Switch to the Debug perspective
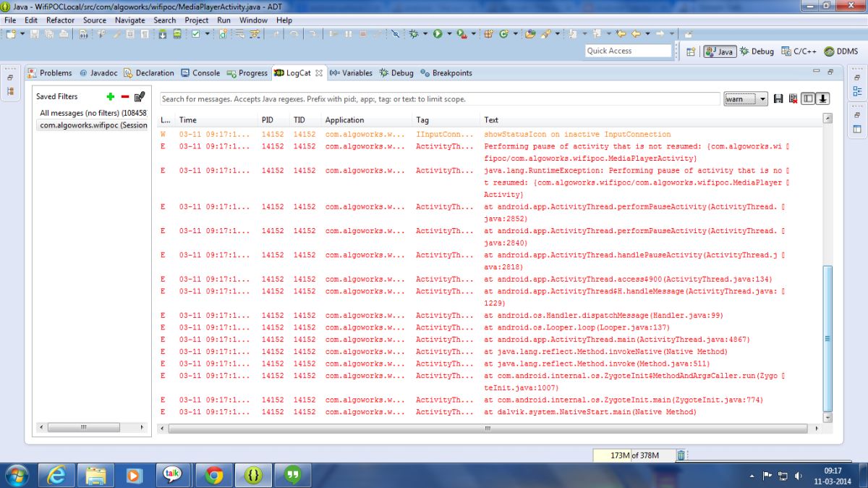The image size is (868, 488). tap(757, 51)
